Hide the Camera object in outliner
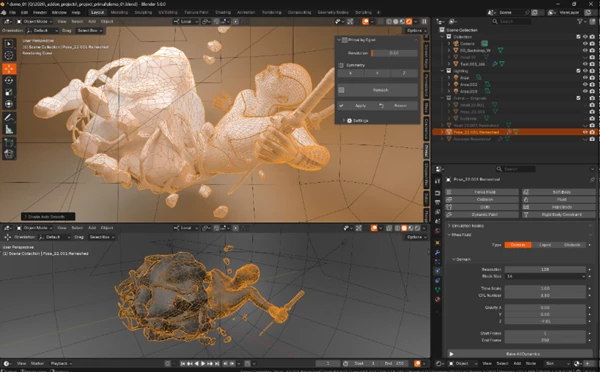 coord(585,44)
